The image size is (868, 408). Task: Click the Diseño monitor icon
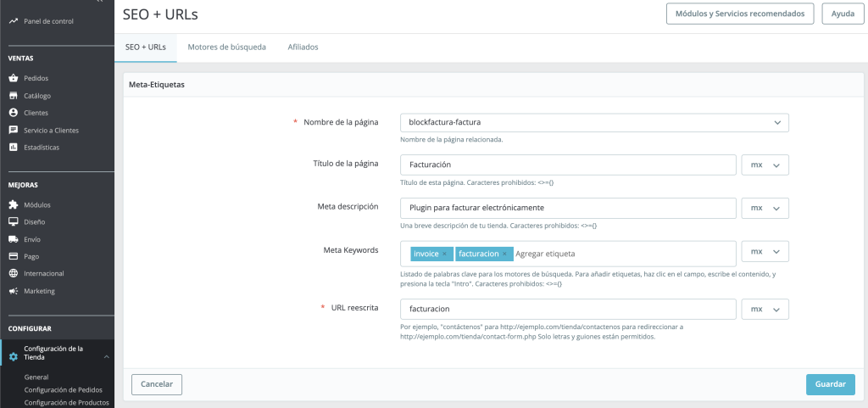pyautogui.click(x=14, y=222)
